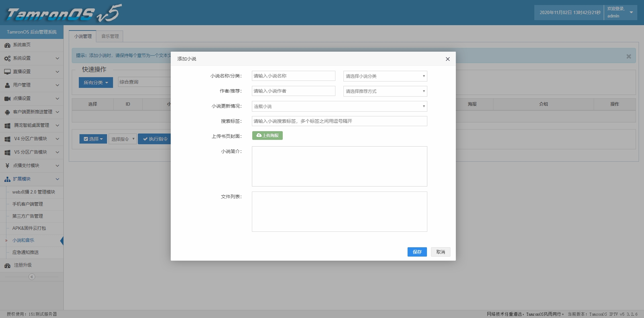Expand the 点播支付模块 menu chevron
Screen dimensions: 644x318
click(x=57, y=166)
